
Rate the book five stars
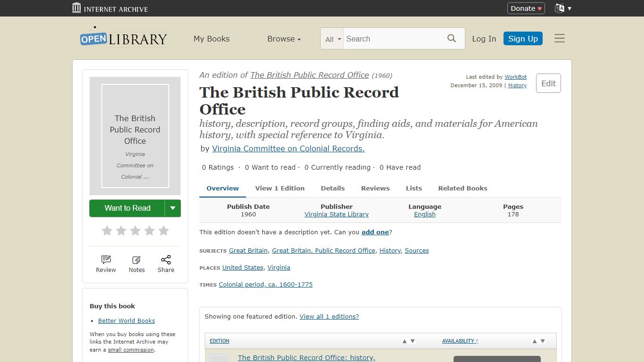pos(164,230)
